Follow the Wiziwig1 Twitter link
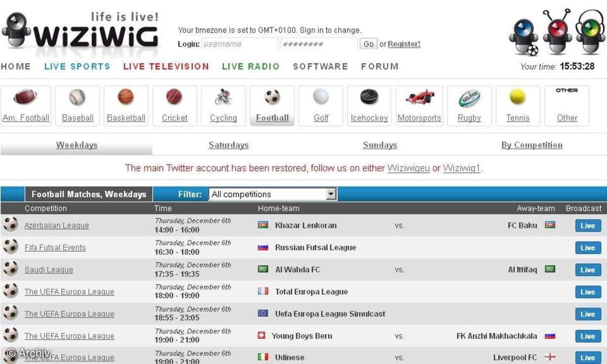Screen dimensions: 607x364 coord(462,168)
